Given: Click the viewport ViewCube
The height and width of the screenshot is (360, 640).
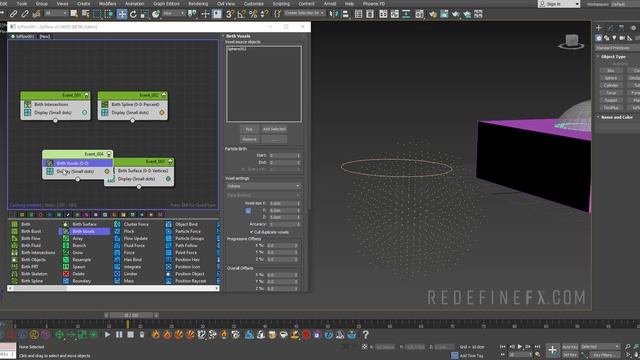Looking at the screenshot, I should (571, 42).
